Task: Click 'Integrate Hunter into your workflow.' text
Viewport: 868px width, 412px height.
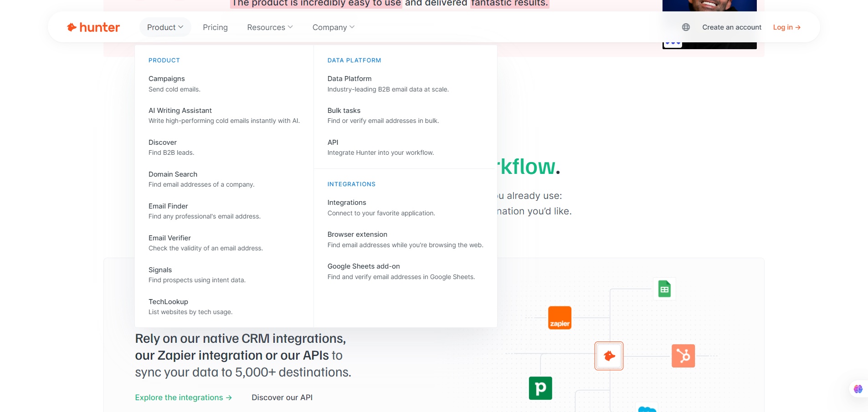Action: click(x=380, y=153)
